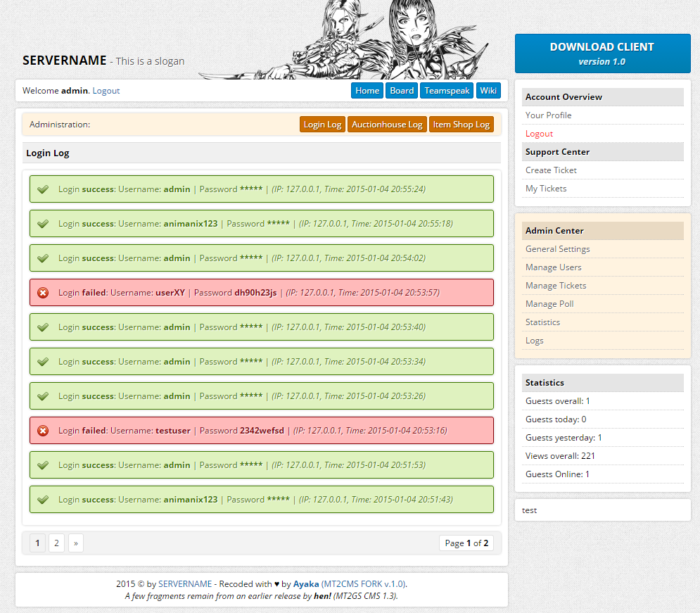Open Manage Poll in Admin Center

549,304
